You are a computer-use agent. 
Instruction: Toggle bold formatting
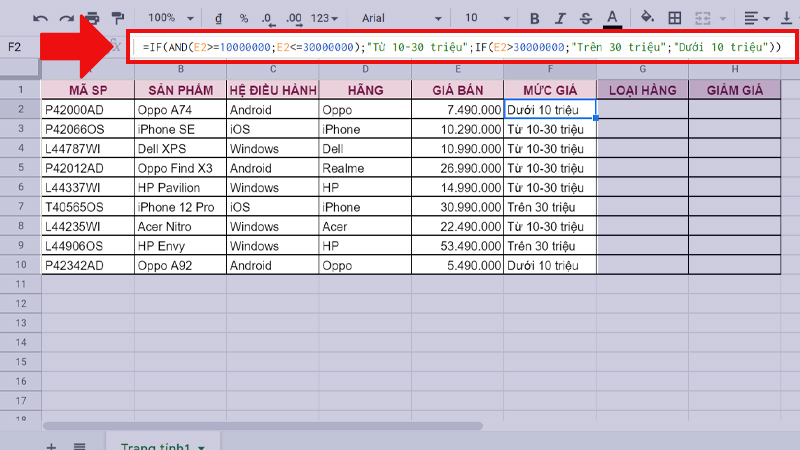coord(534,18)
